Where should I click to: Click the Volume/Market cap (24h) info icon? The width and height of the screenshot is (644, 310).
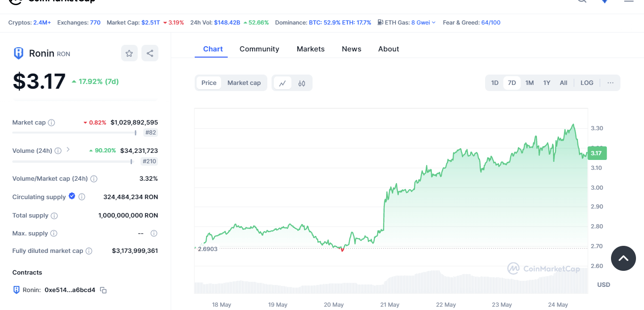pyautogui.click(x=94, y=179)
